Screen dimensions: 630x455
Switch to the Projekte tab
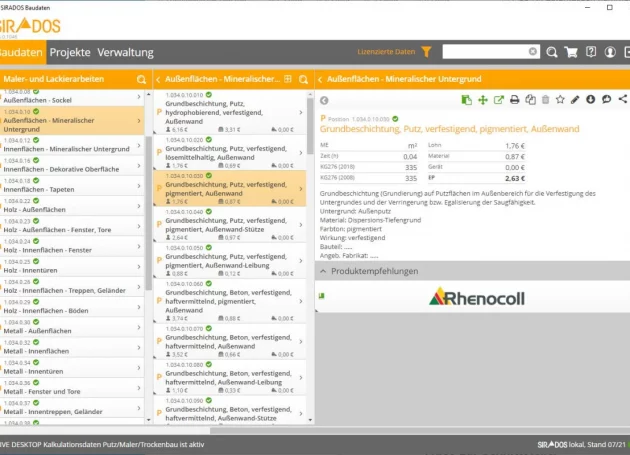[x=70, y=52]
